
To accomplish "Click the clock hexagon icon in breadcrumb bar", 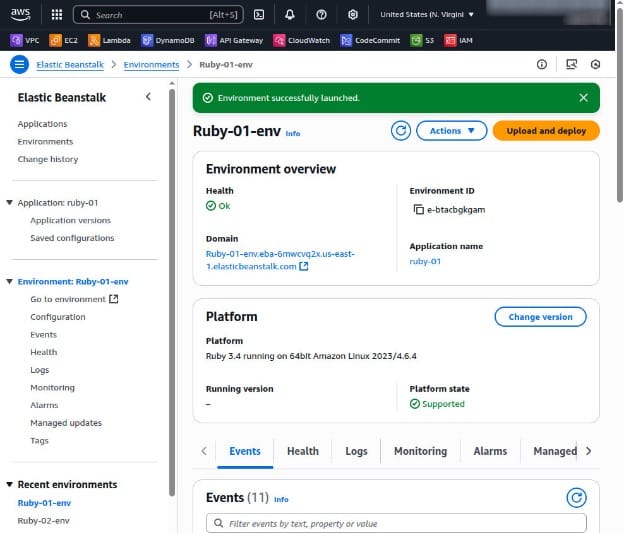I will 595,64.
